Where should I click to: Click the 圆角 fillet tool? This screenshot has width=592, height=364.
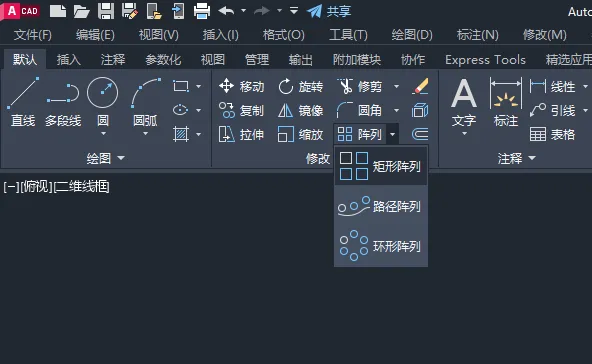pos(359,110)
